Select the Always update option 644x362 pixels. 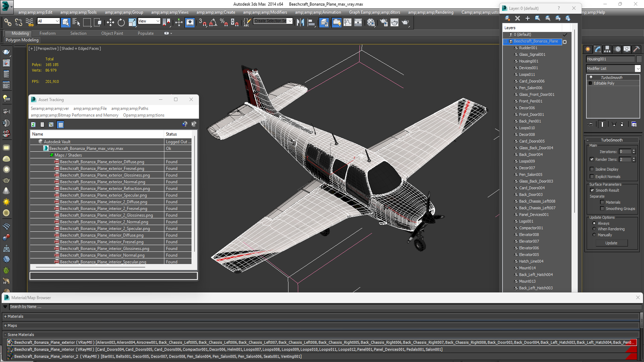coord(594,223)
